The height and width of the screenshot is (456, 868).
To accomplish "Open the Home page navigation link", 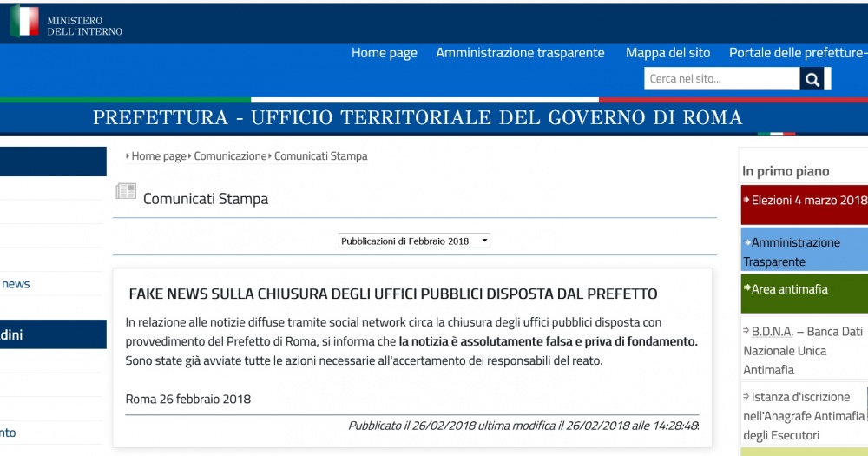I will coord(385,53).
